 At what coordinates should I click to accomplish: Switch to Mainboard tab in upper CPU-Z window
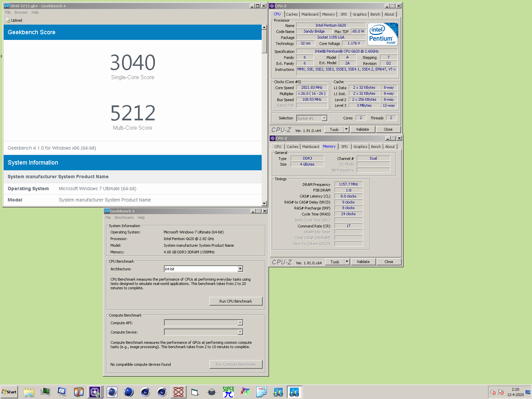click(x=310, y=14)
